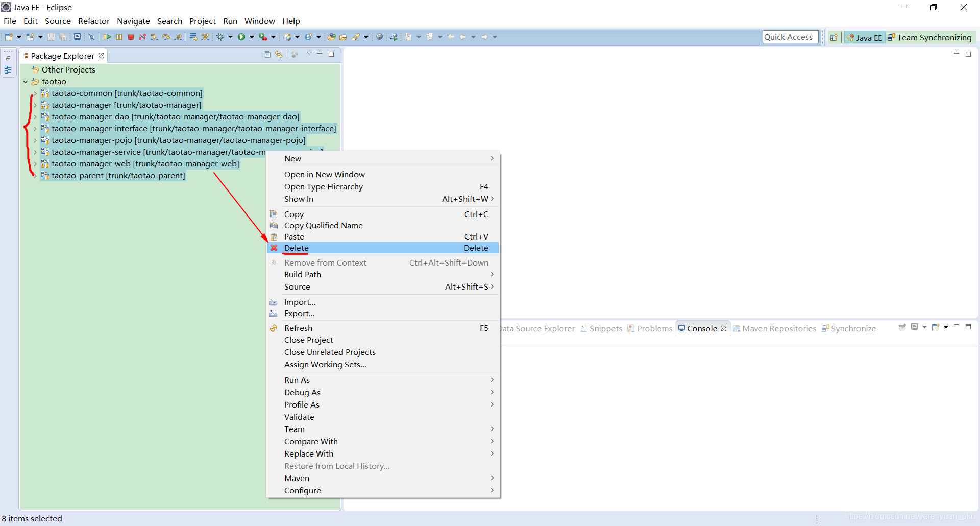Open the Search icon dropdown arrow
The height and width of the screenshot is (526, 980).
366,37
